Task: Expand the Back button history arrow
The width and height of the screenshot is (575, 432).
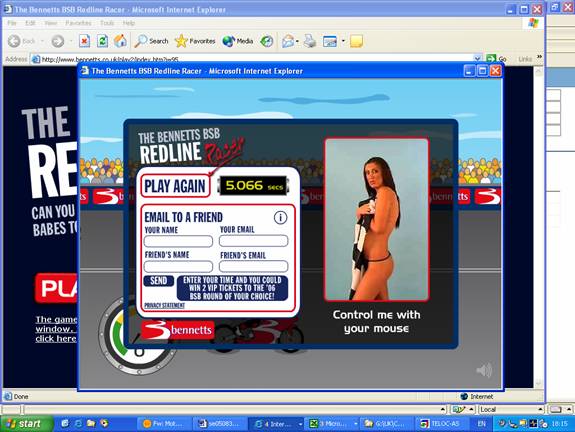Action: coord(42,41)
